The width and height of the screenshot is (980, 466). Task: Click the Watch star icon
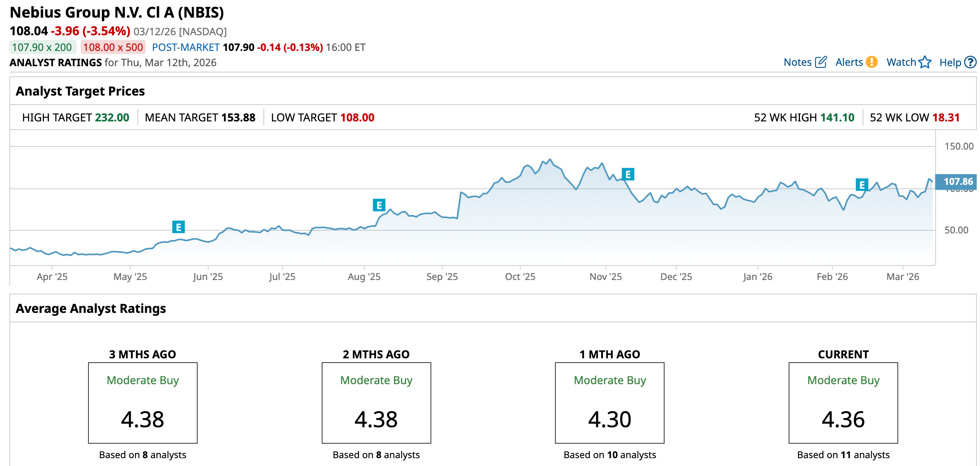925,62
